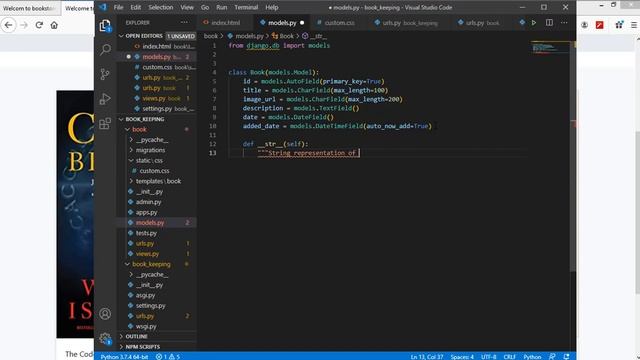The image size is (640, 360).
Task: Open custom.css in the file tree
Action: click(x=156, y=171)
